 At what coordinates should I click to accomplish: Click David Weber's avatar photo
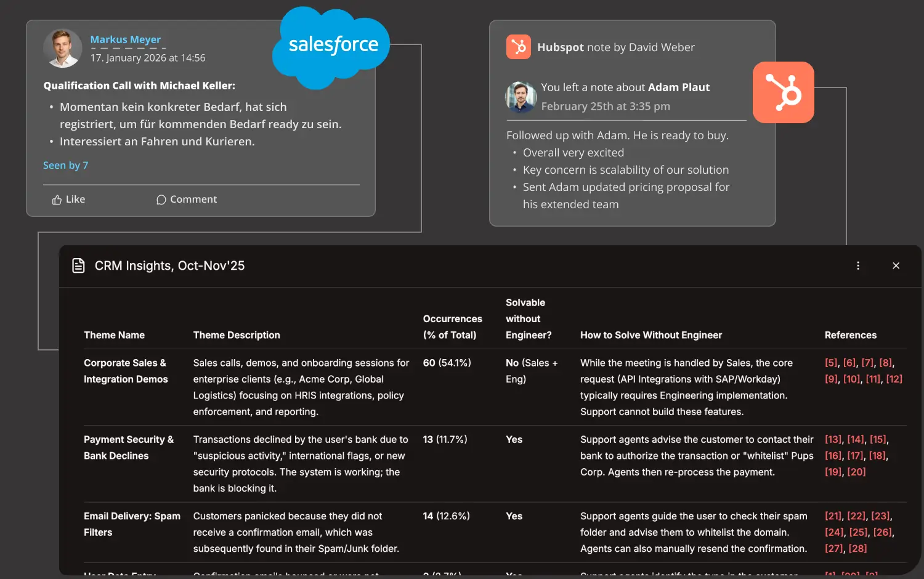521,97
